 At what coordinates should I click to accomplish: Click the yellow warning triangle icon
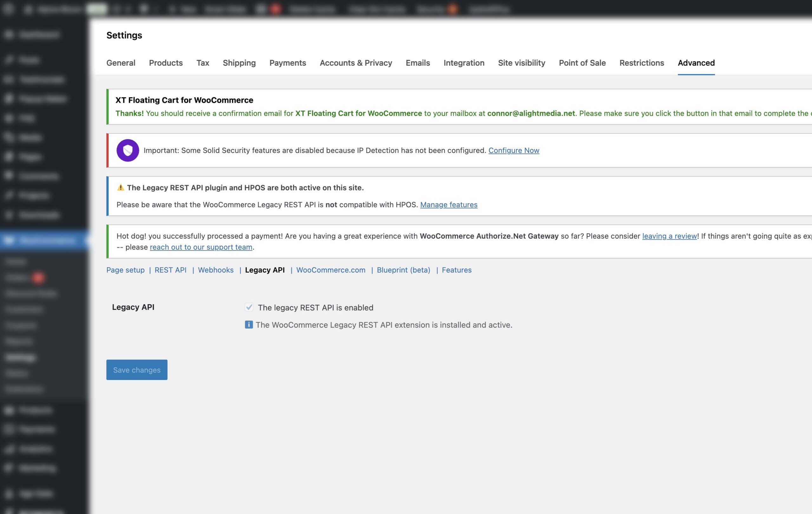[121, 187]
